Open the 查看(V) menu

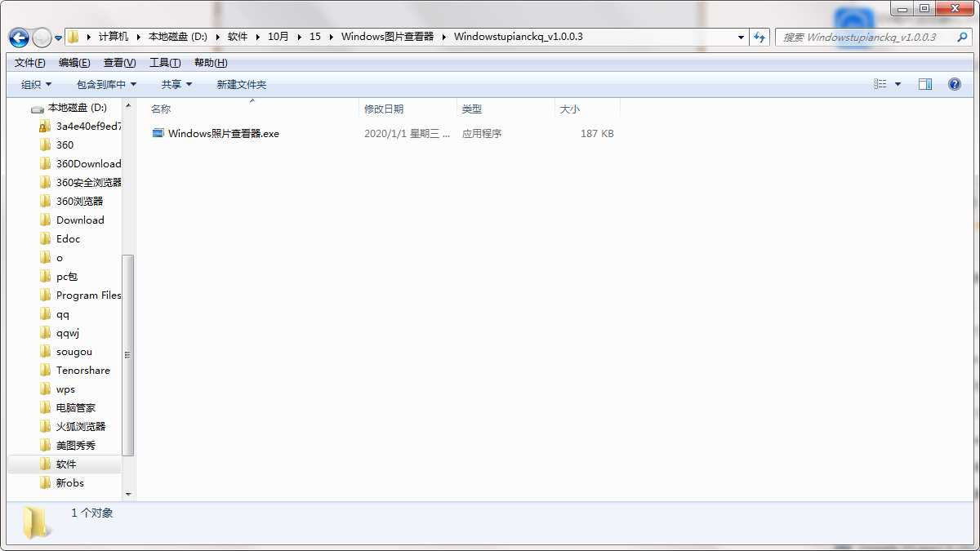tap(119, 63)
